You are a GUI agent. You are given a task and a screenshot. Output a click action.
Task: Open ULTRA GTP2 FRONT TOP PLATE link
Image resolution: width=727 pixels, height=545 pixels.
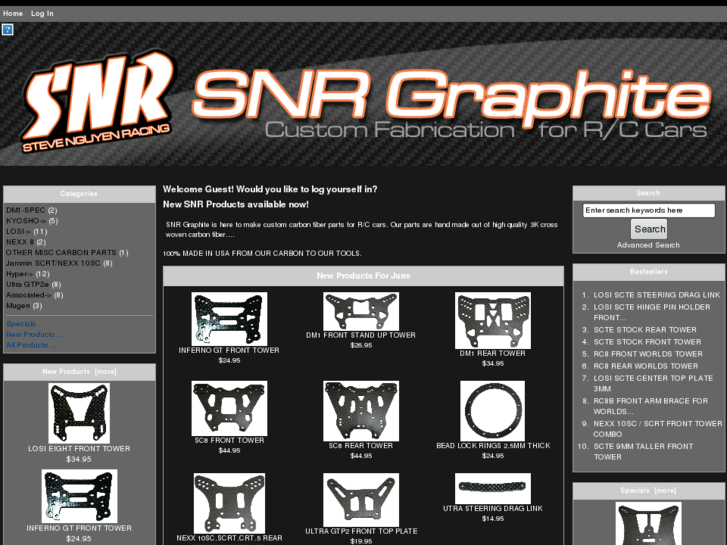click(x=361, y=531)
